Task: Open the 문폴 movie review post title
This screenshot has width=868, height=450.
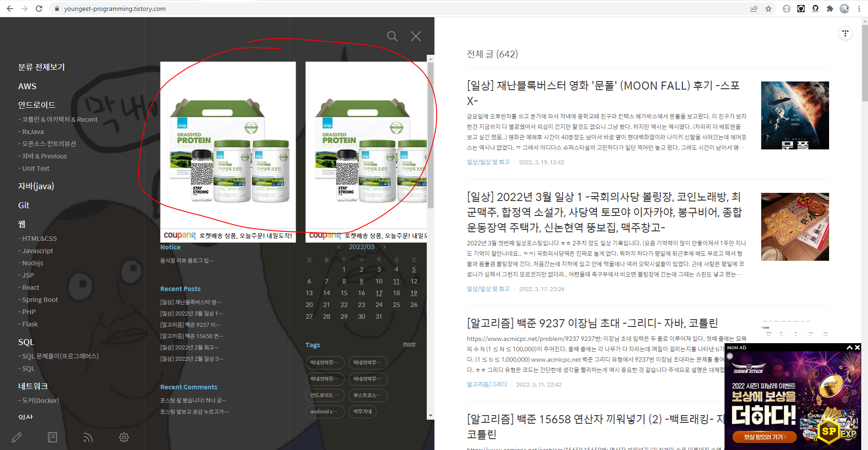Action: pyautogui.click(x=603, y=93)
